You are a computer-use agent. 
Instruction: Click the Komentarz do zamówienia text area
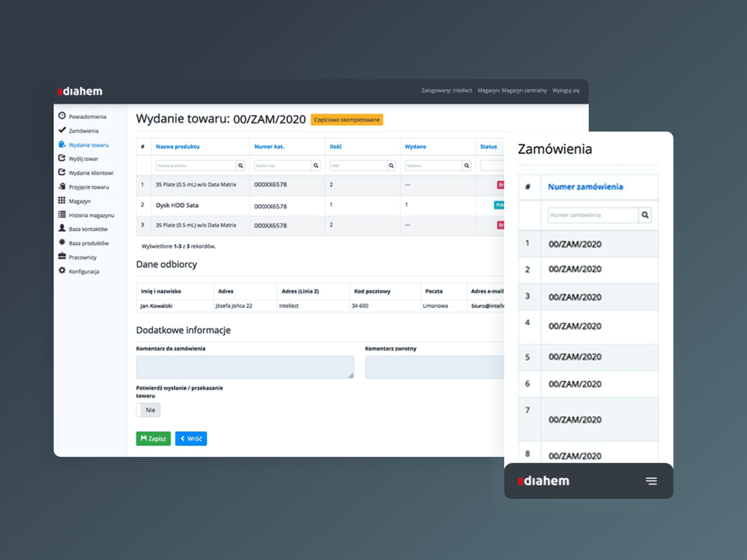pyautogui.click(x=245, y=367)
